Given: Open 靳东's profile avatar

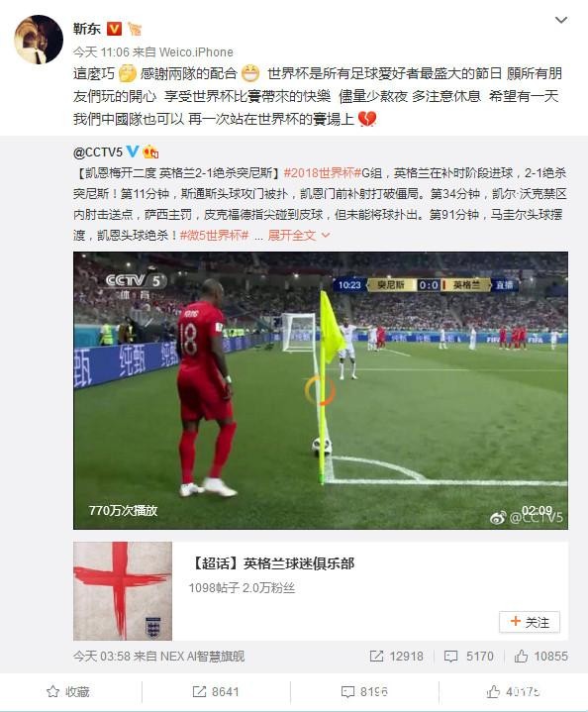Looking at the screenshot, I should [39, 39].
